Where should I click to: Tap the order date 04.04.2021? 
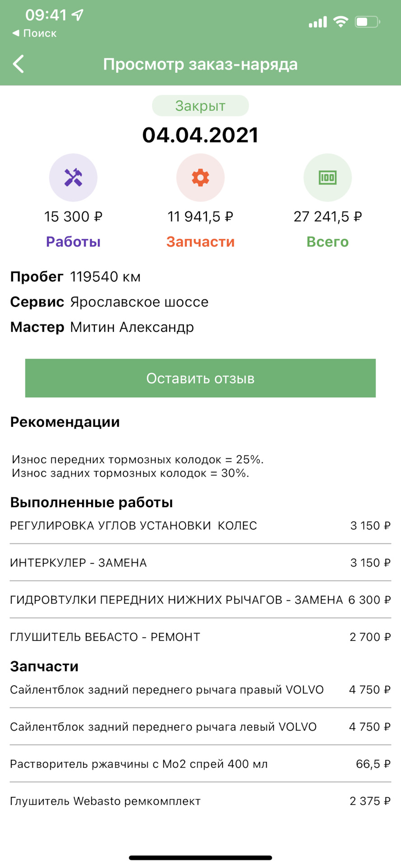click(200, 135)
